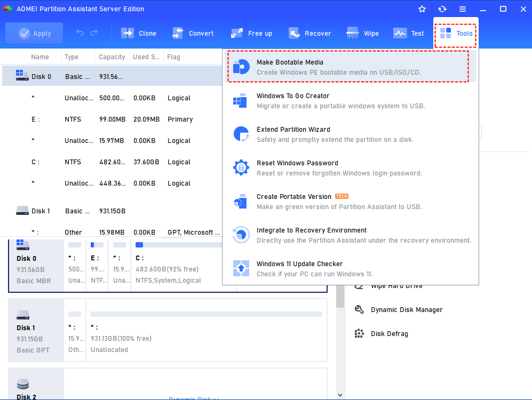Select the Disk 0 Basic MBR block in disk map
532x400 pixels.
[x=36, y=265]
